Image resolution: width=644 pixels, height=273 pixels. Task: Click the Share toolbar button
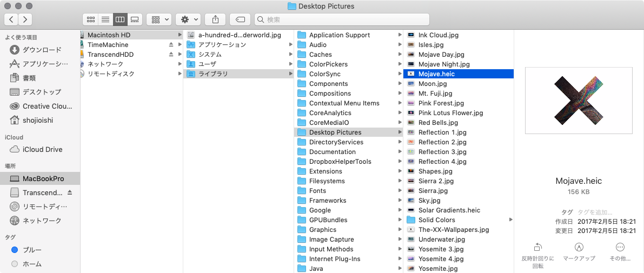215,19
